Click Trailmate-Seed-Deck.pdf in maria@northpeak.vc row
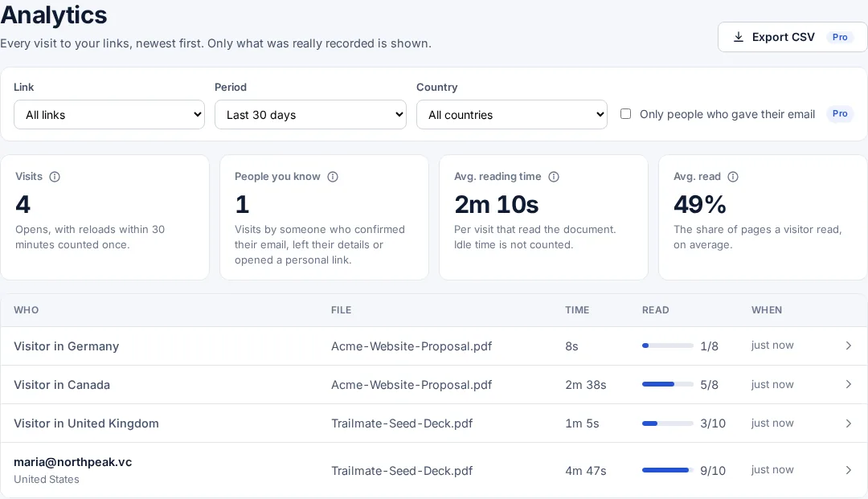 tap(402, 471)
